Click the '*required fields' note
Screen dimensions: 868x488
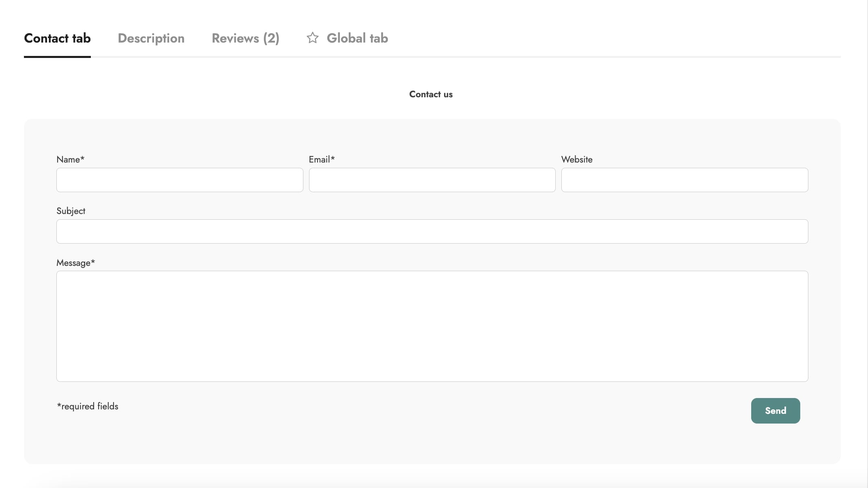pos(88,406)
